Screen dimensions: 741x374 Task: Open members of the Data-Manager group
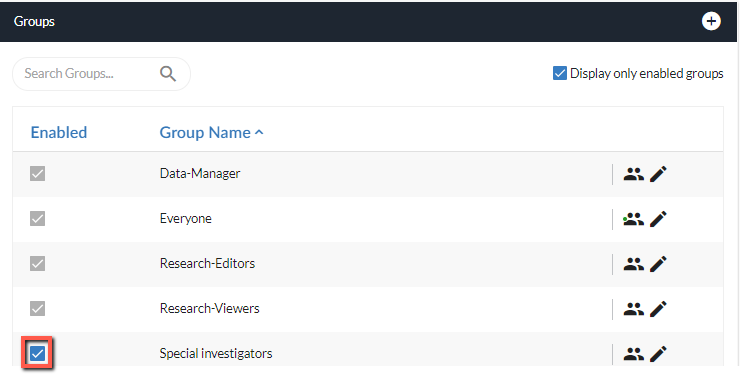click(634, 174)
